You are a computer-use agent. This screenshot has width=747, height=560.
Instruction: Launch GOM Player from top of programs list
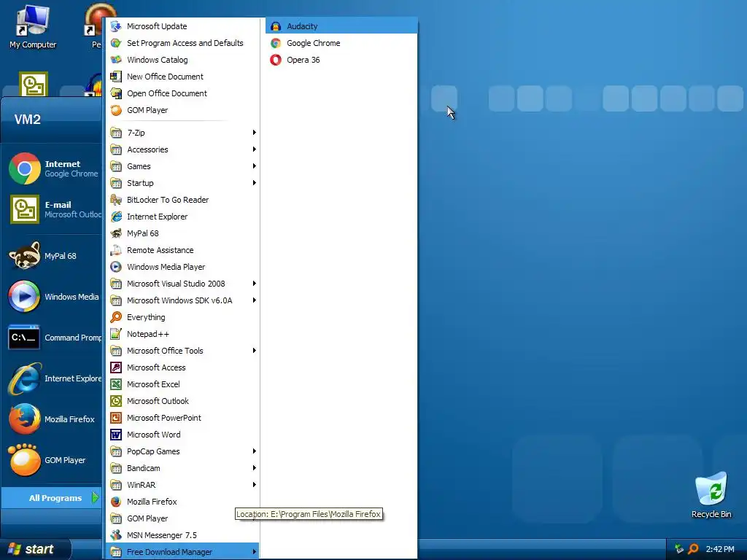tap(183, 110)
